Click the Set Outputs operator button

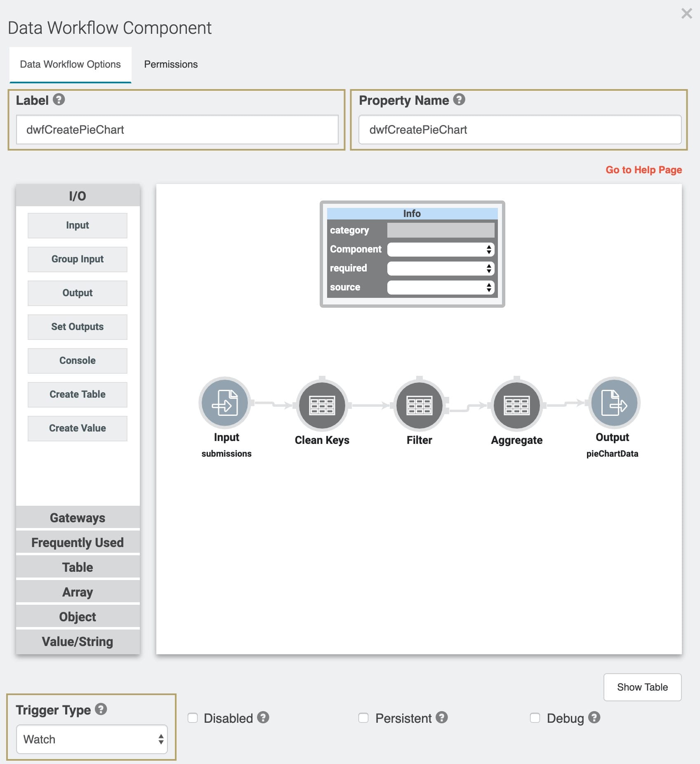pos(78,327)
